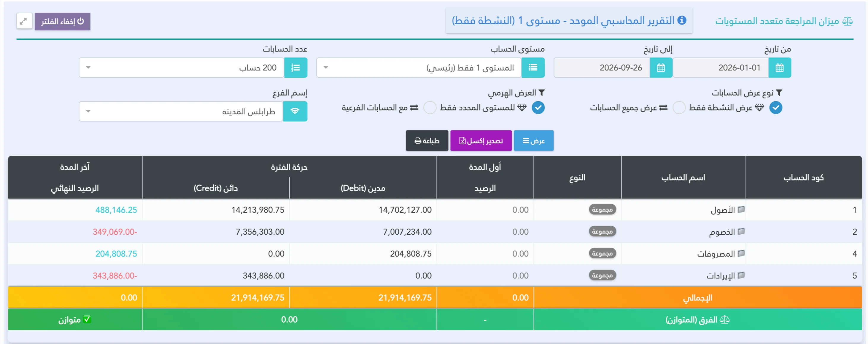The width and height of the screenshot is (868, 344).
Task: Select مع الحسابات الفرعية radio option
Action: coord(430,108)
